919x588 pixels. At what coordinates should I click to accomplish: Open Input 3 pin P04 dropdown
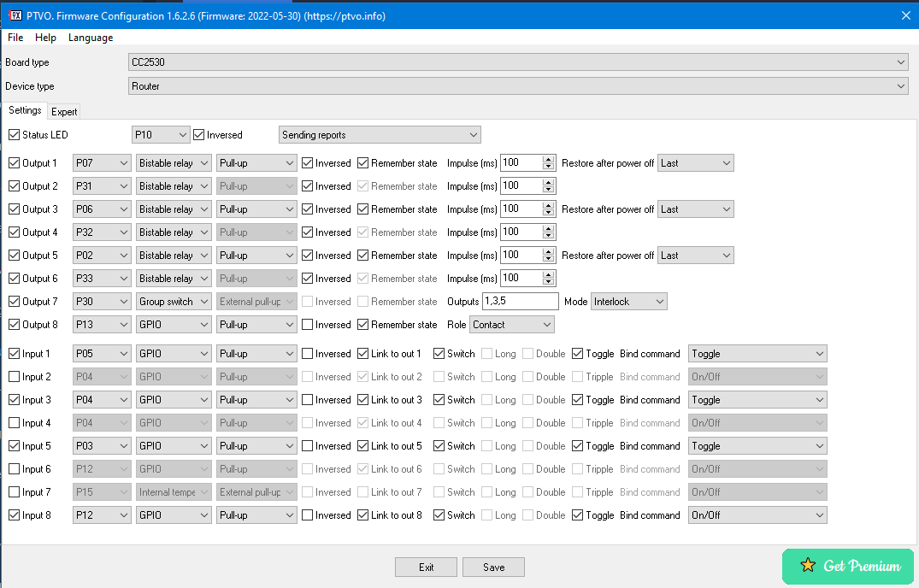point(102,400)
